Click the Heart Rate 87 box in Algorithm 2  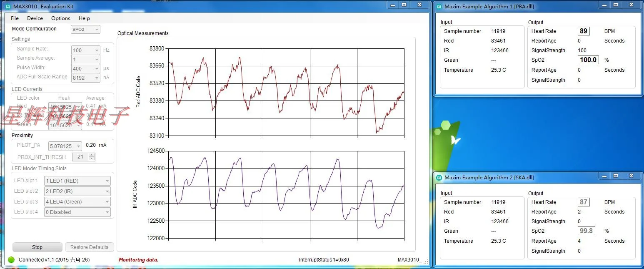click(584, 202)
